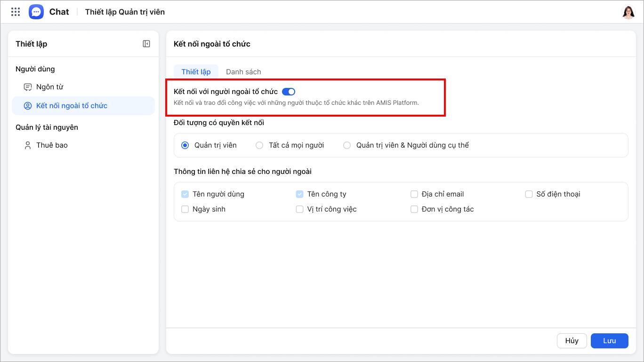The width and height of the screenshot is (644, 362).
Task: Click the Thuê bao person icon
Action: (x=28, y=145)
